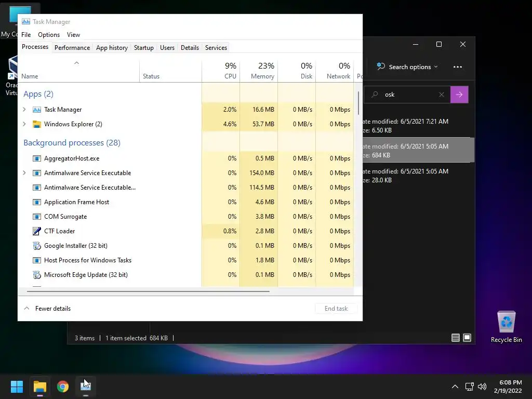532x399 pixels.
Task: Switch to the Users tab
Action: pos(167,48)
